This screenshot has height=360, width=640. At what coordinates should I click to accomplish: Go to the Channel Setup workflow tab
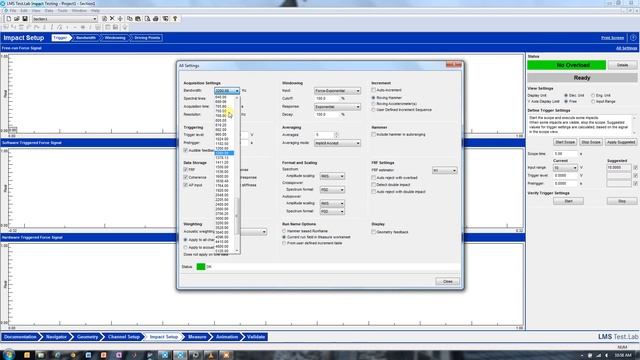click(x=124, y=337)
